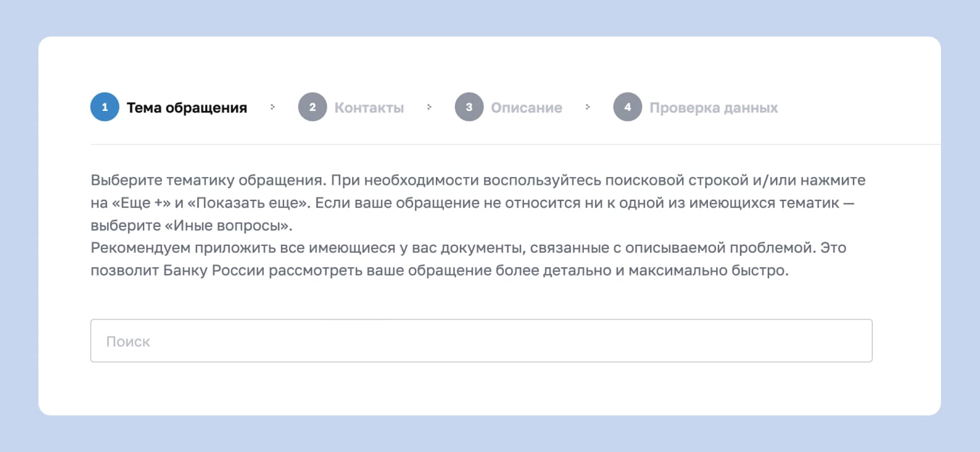
Task: Click the words "Банку России" in the paragraph
Action: [x=206, y=271]
